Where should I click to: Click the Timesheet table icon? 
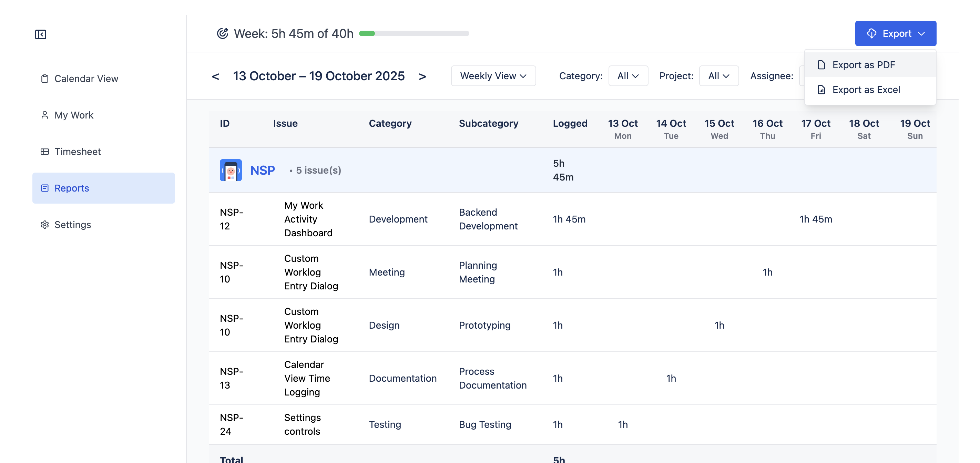coord(44,152)
